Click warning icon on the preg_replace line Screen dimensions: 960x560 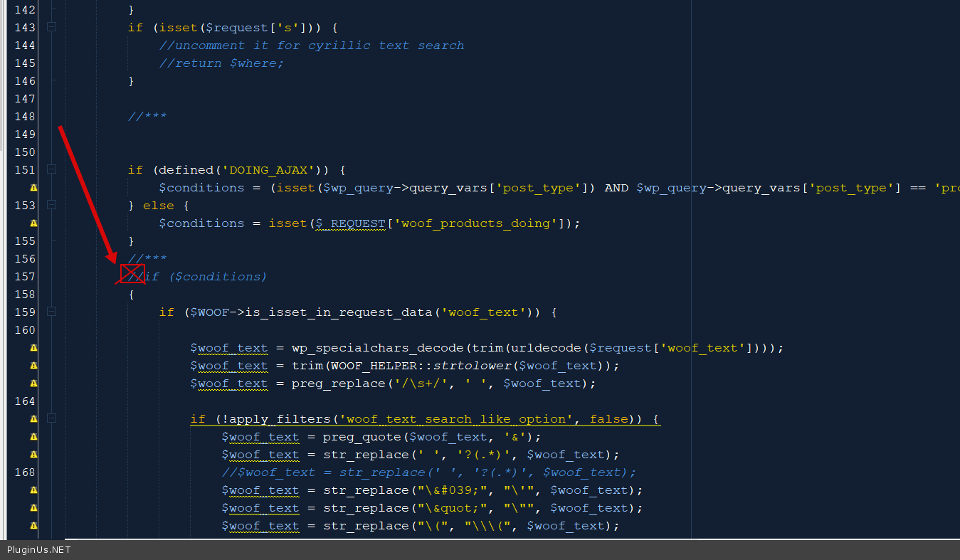tap(33, 384)
